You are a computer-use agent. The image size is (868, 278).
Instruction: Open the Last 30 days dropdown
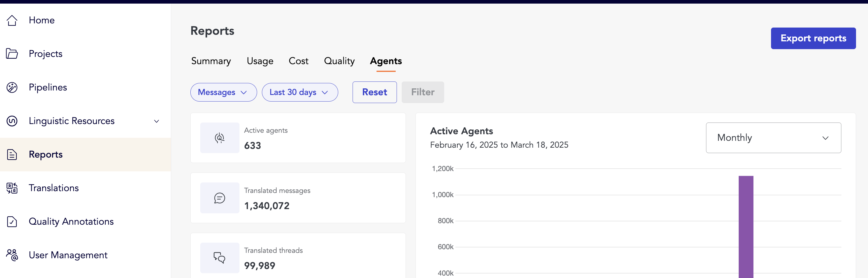[300, 92]
